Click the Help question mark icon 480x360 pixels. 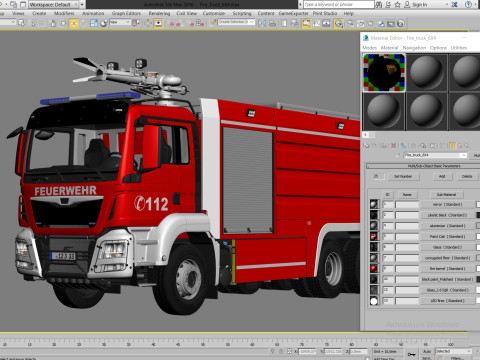pos(468,4)
